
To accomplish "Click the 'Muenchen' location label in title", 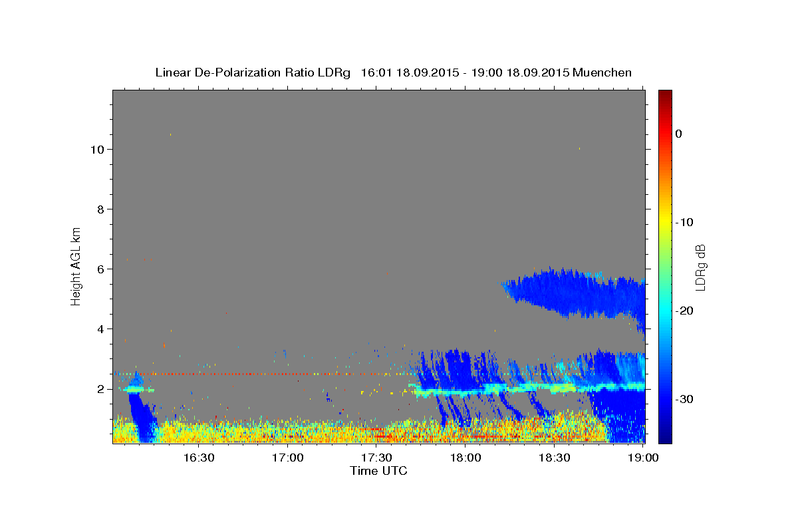I will pyautogui.click(x=602, y=72).
